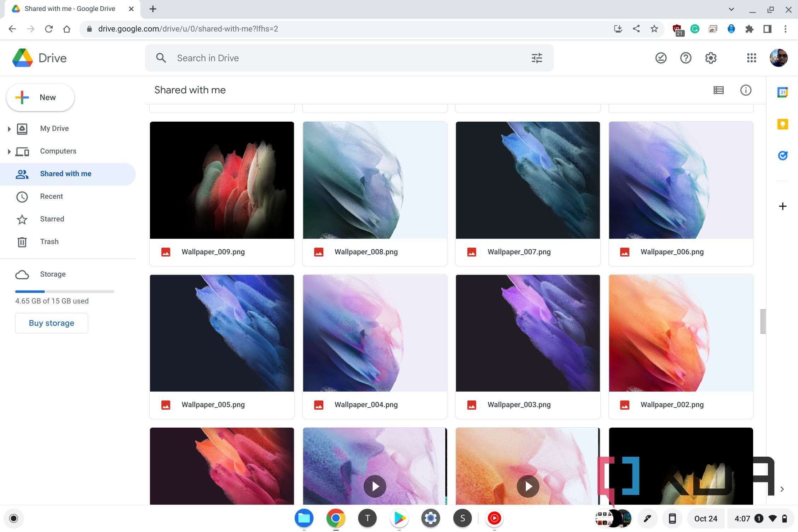Toggle the bookmark star in the address bar
Image resolution: width=798 pixels, height=532 pixels.
point(653,29)
